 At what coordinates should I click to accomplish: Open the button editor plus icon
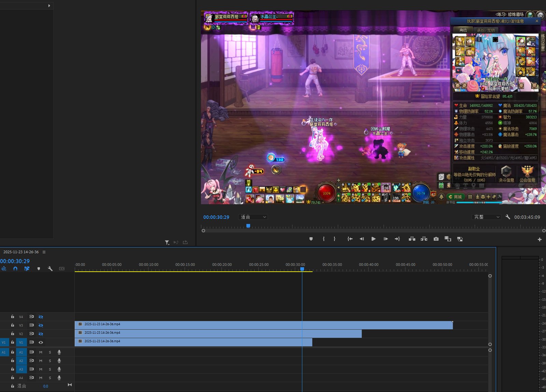click(540, 239)
